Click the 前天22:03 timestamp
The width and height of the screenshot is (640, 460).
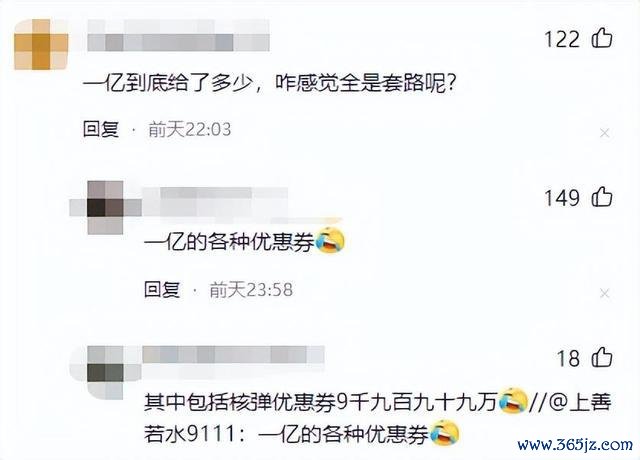click(x=190, y=129)
